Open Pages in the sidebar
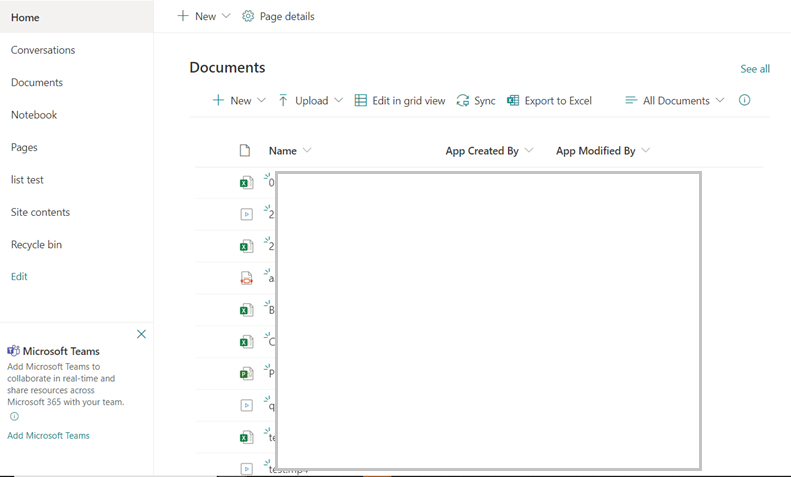791x477 pixels. [24, 147]
